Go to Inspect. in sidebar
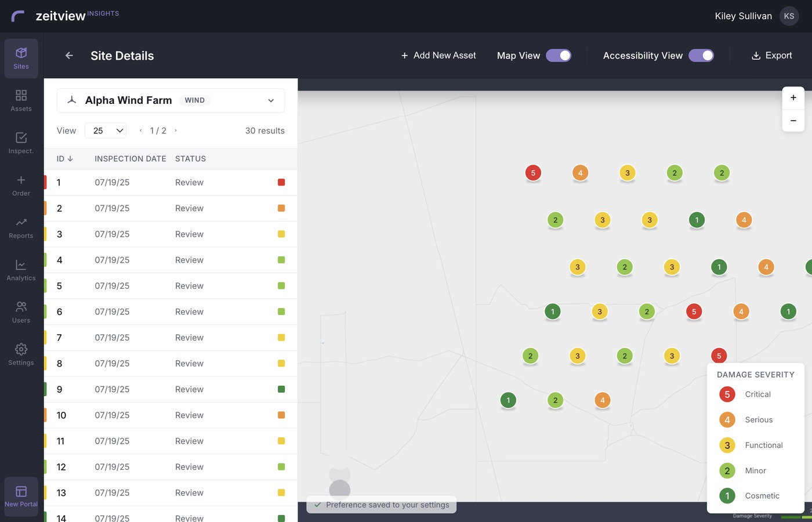The width and height of the screenshot is (812, 522). [21, 143]
